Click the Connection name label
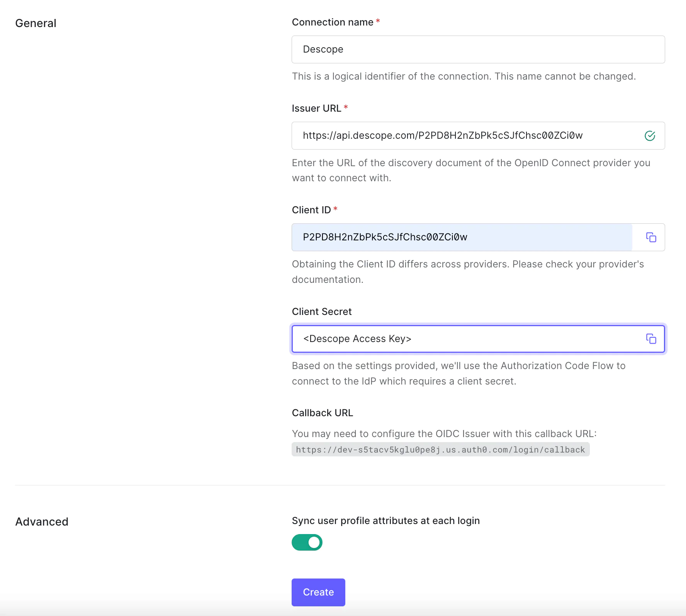Image resolution: width=686 pixels, height=616 pixels. [333, 22]
